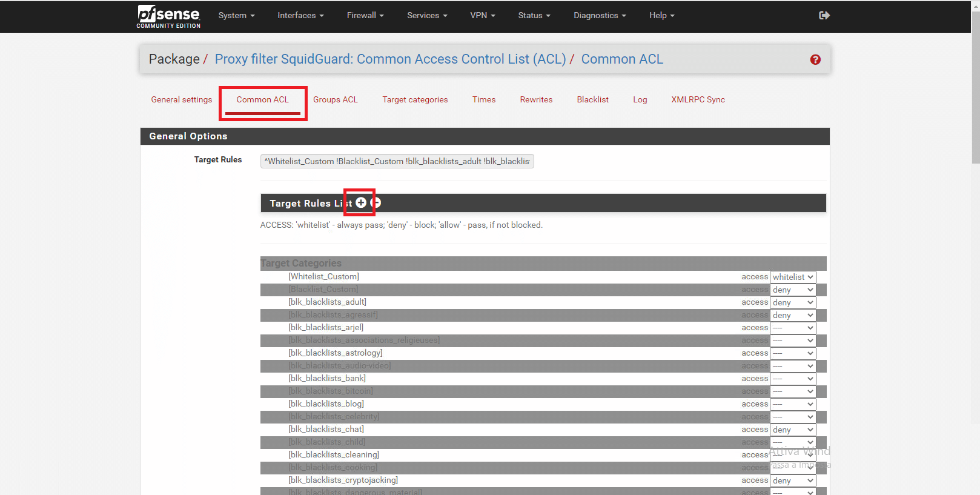980x495 pixels.
Task: Open the Blacklist tab
Action: pos(592,99)
